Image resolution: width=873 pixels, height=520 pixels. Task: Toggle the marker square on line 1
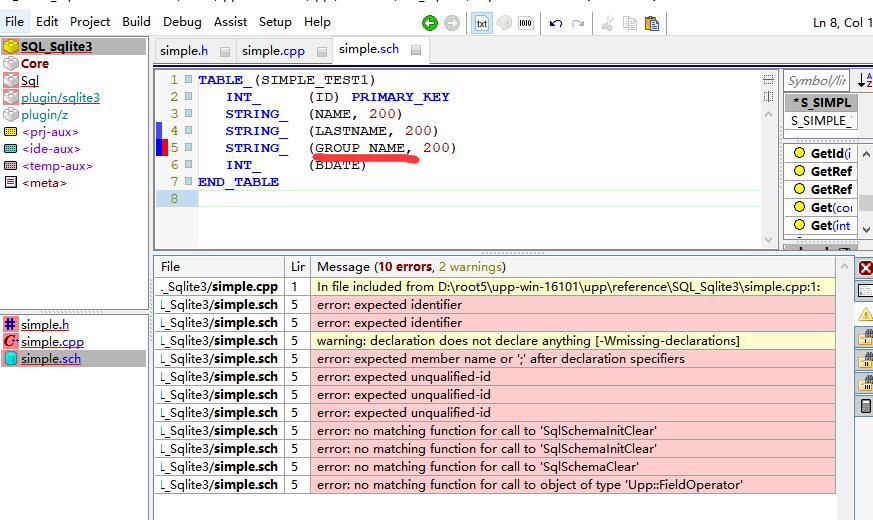(188, 80)
